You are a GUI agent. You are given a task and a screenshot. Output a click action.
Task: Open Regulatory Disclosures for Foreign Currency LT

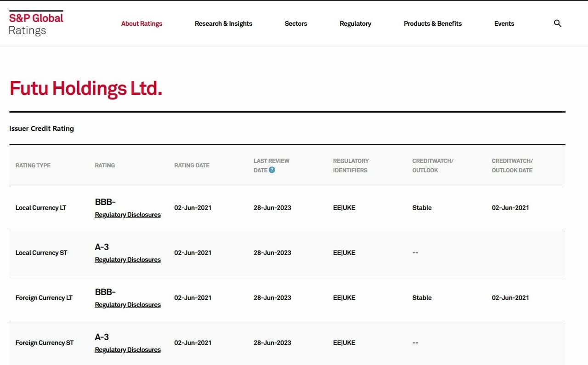click(128, 305)
